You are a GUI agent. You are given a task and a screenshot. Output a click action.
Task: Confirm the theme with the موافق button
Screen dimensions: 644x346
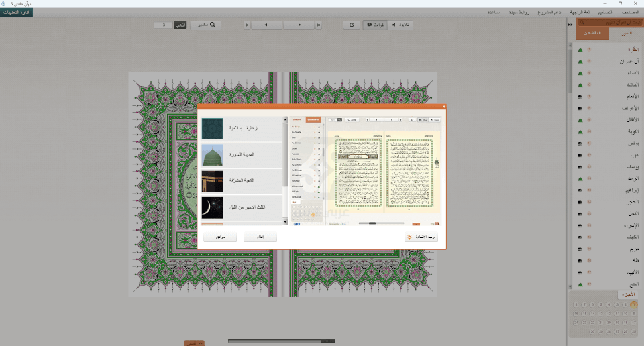220,237
